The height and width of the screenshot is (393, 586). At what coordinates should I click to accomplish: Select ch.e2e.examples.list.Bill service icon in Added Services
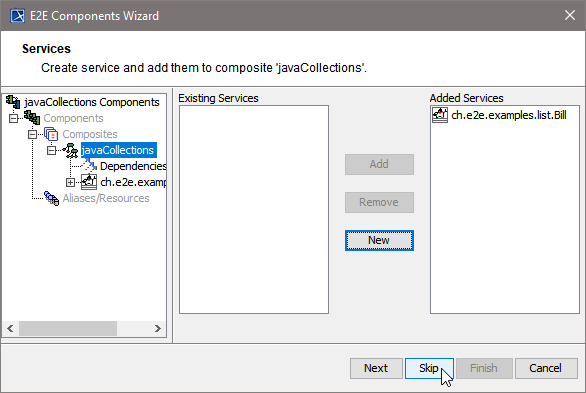pyautogui.click(x=440, y=115)
